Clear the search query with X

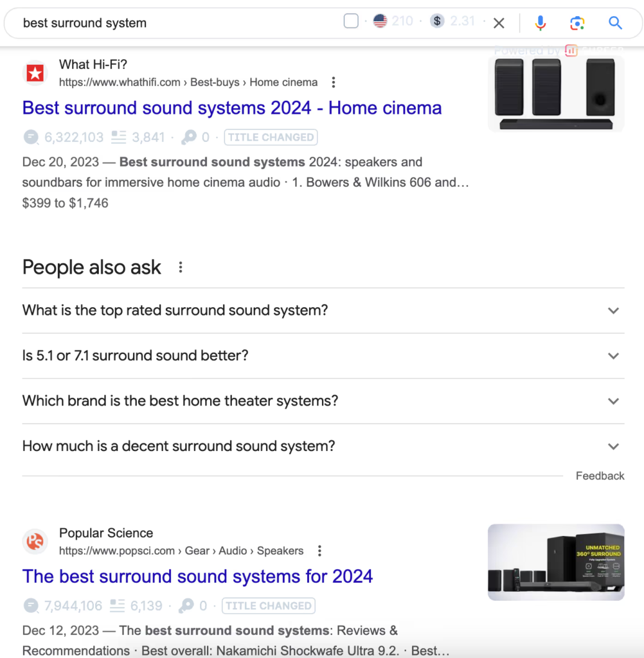[499, 23]
